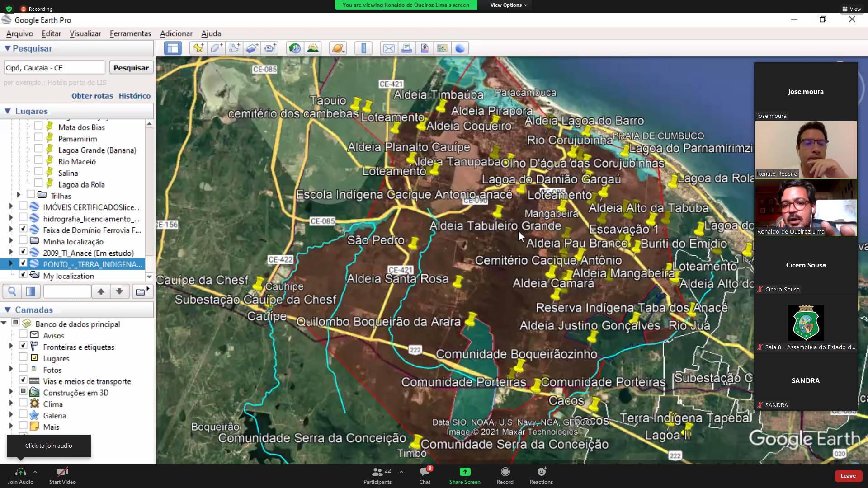The image size is (868, 488).
Task: Uncheck the 2009_TI_Anacé (Em estudo) layer
Action: click(x=23, y=252)
